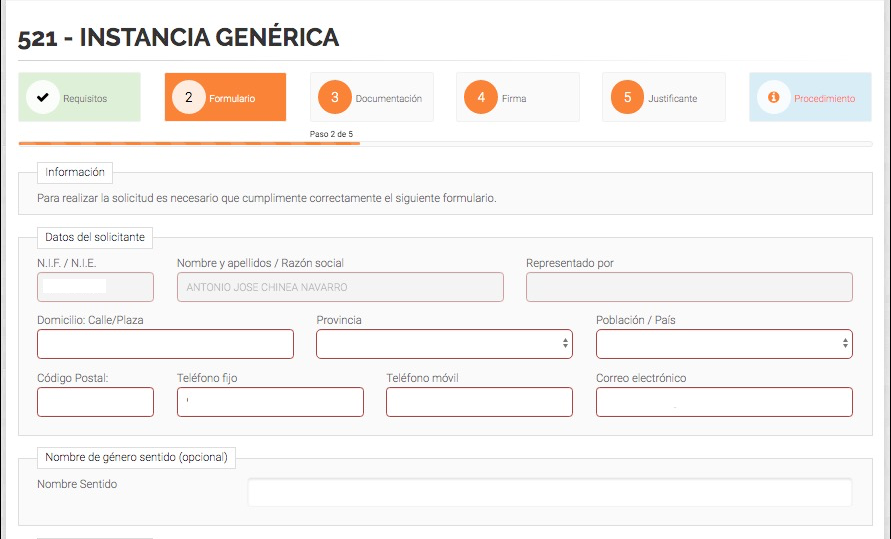Open the Justificante step tab
891x539 pixels.
pyautogui.click(x=664, y=97)
